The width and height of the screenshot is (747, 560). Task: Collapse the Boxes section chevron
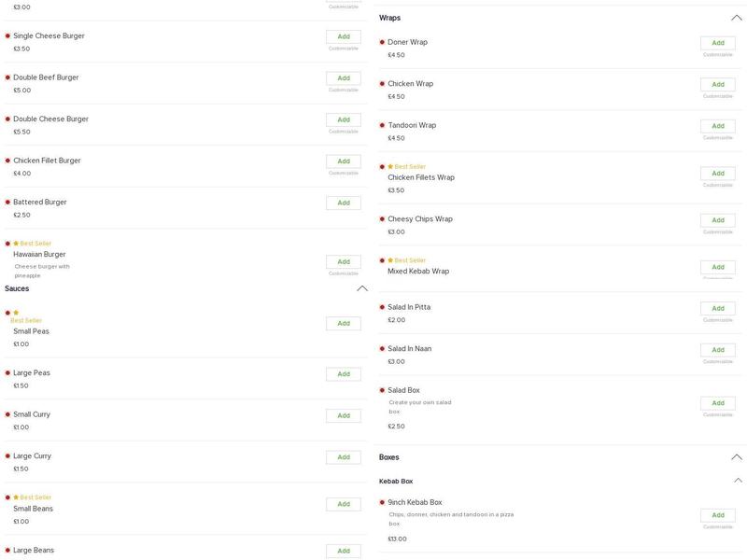[x=736, y=457]
